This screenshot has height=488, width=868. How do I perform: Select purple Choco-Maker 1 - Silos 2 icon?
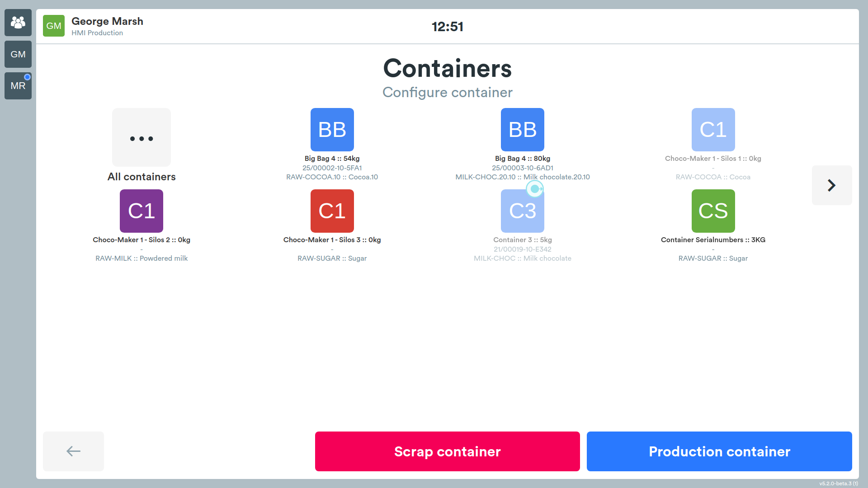coord(142,211)
